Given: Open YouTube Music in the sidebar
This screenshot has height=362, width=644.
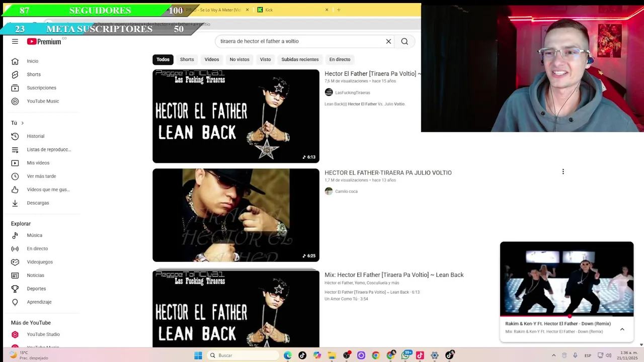Looking at the screenshot, I should 42,101.
